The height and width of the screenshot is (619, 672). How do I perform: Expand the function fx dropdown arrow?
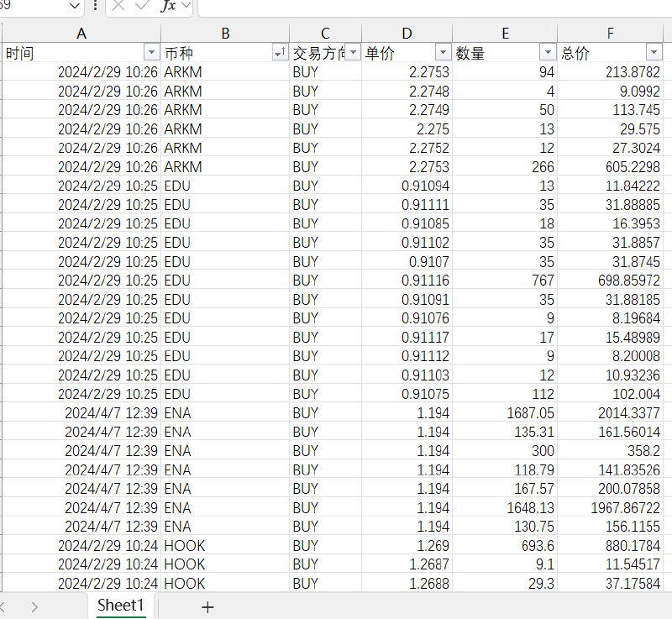click(186, 6)
